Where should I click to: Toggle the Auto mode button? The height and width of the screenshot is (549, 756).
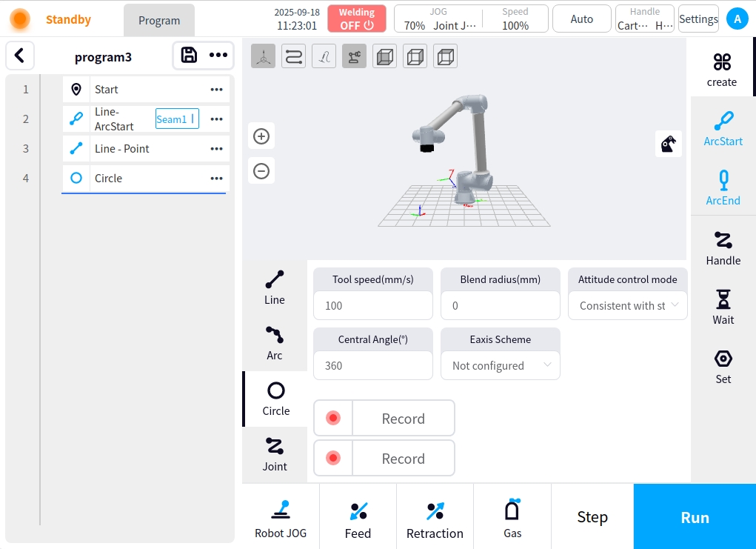coord(581,19)
